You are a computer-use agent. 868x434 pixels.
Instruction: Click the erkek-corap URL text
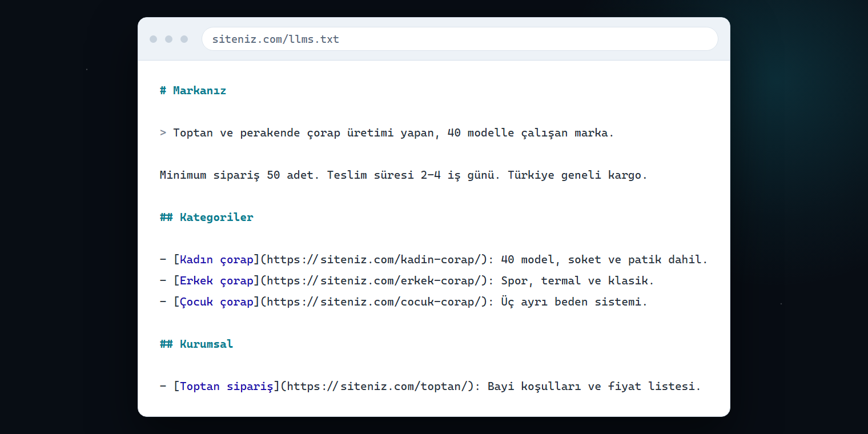374,281
